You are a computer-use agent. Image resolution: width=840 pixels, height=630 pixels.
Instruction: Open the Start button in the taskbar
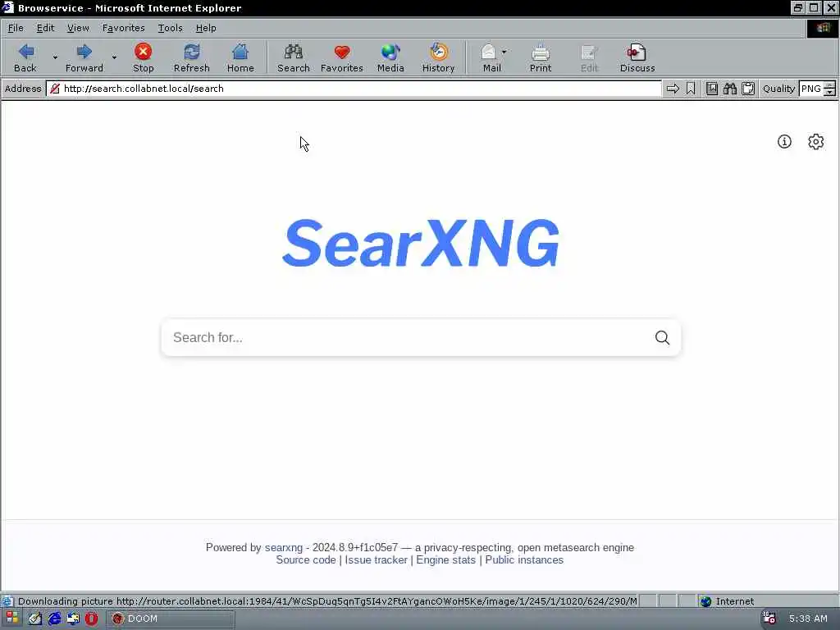[11, 619]
